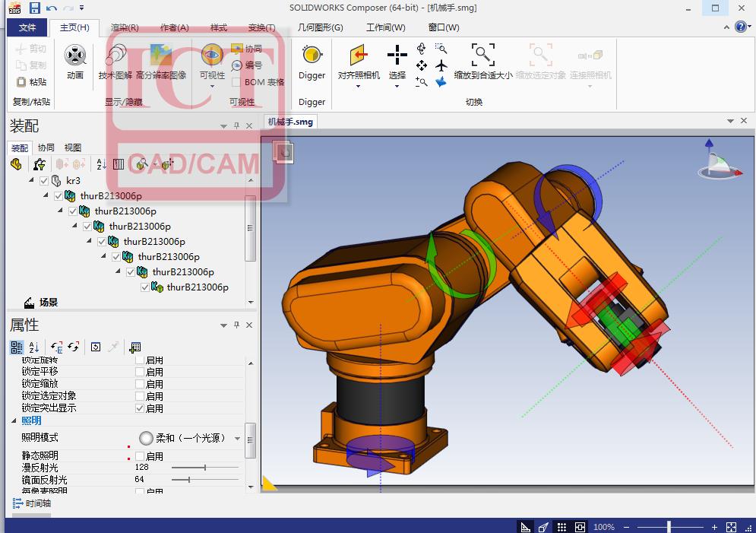Disable 锁定突出显示 checkbox
Viewport: 756px width, 533px height.
[x=139, y=408]
